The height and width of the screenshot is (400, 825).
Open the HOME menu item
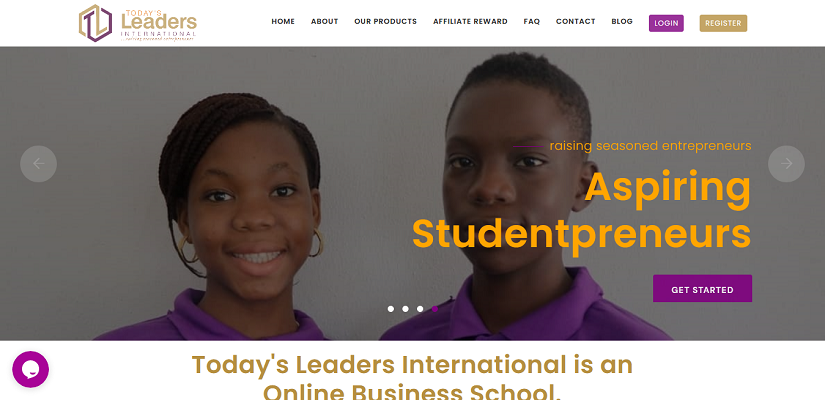(x=283, y=22)
